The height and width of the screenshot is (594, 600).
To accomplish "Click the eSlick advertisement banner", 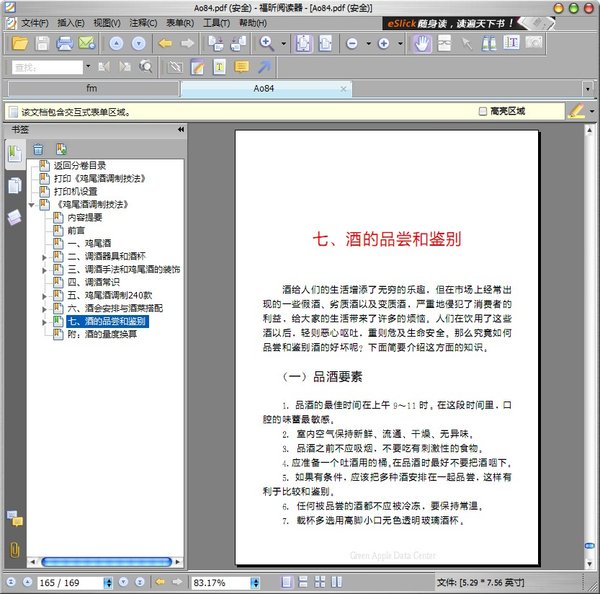I will pos(468,23).
